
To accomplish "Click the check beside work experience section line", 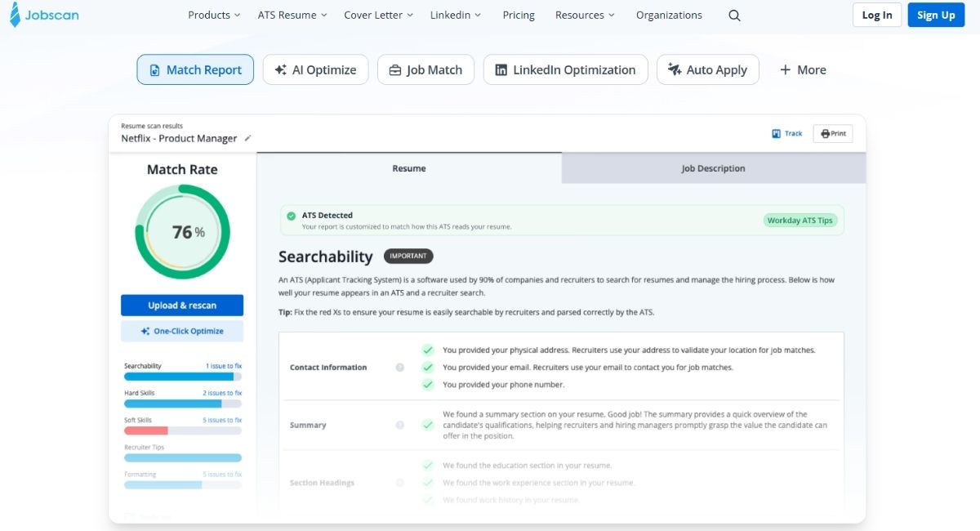I will point(427,482).
